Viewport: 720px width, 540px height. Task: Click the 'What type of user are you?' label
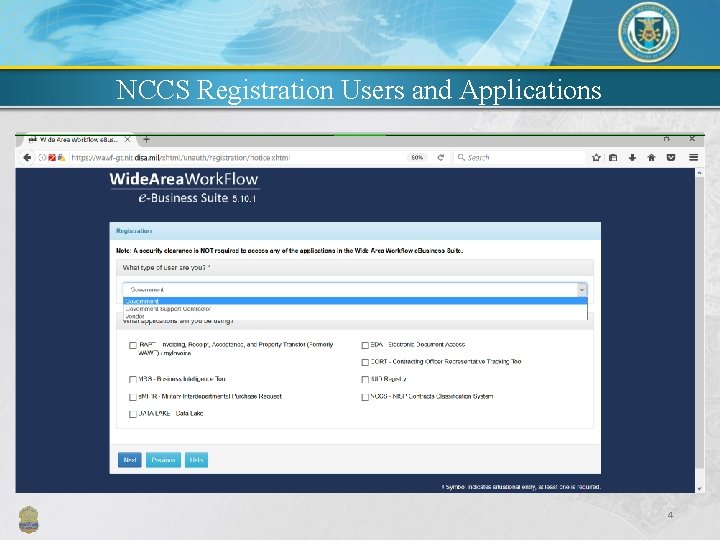coord(166,267)
